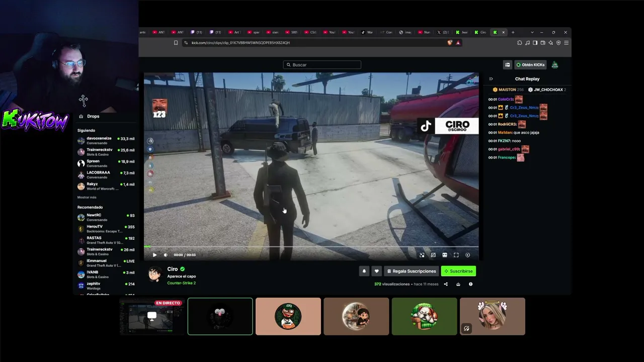
Task: Open recommended channel RASTAS
Action: (106, 240)
